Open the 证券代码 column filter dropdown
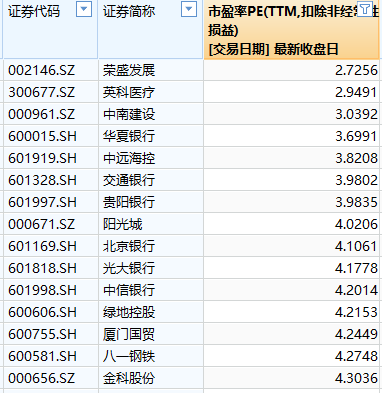 point(84,9)
